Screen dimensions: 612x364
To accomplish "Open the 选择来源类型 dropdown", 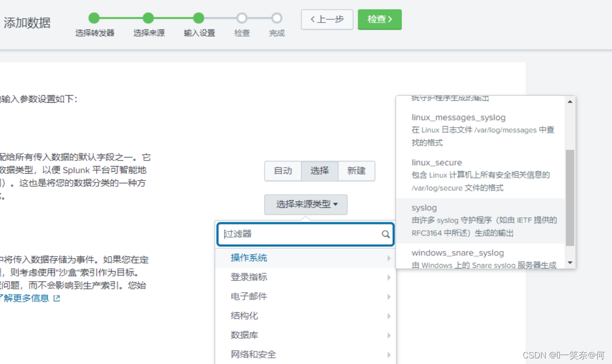I will [306, 205].
